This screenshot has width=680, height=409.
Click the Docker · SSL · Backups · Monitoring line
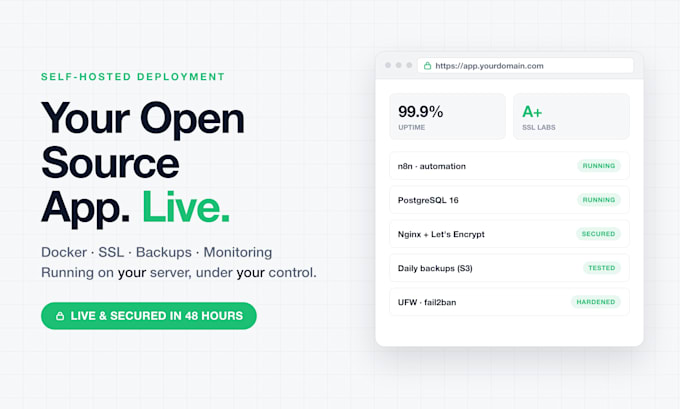157,252
